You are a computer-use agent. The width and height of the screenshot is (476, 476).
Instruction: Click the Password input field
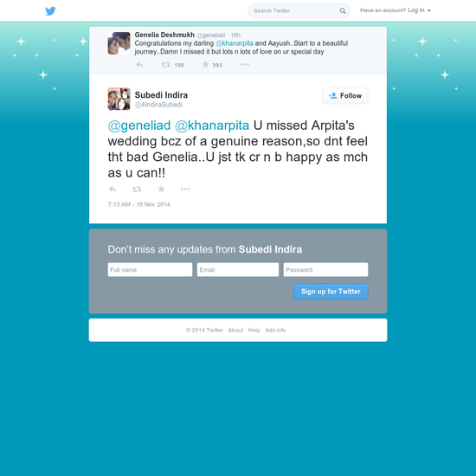[x=325, y=269]
